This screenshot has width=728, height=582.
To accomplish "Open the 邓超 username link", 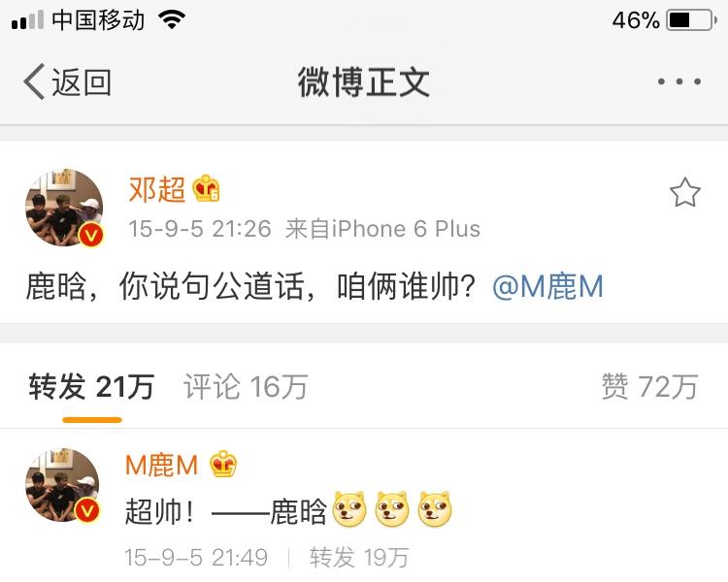I will coord(157,189).
